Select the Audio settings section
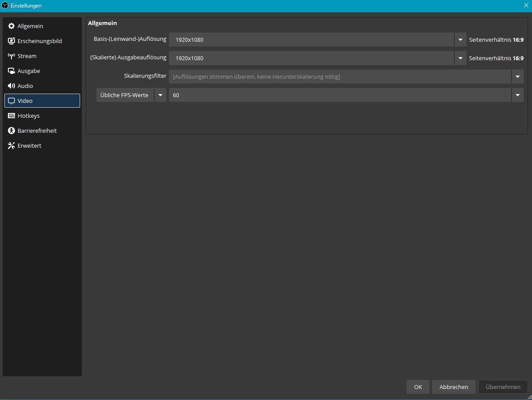Image resolution: width=532 pixels, height=400 pixels. 26,86
